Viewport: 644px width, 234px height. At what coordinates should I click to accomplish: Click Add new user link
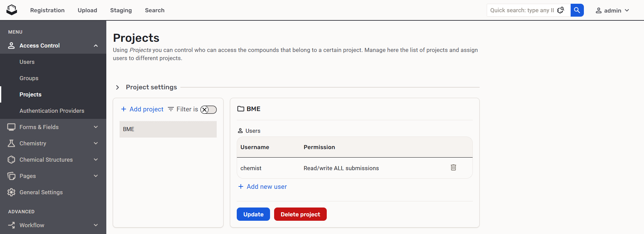[x=263, y=186]
